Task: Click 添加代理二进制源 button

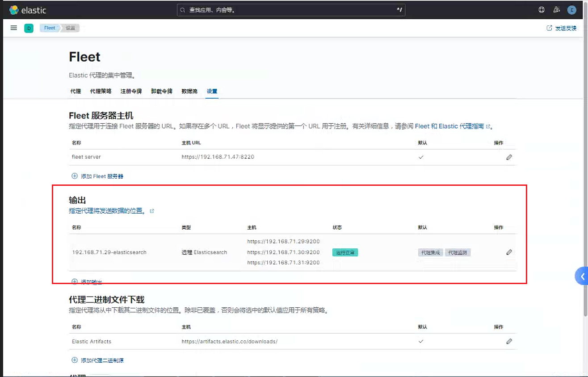Action: tap(97, 360)
